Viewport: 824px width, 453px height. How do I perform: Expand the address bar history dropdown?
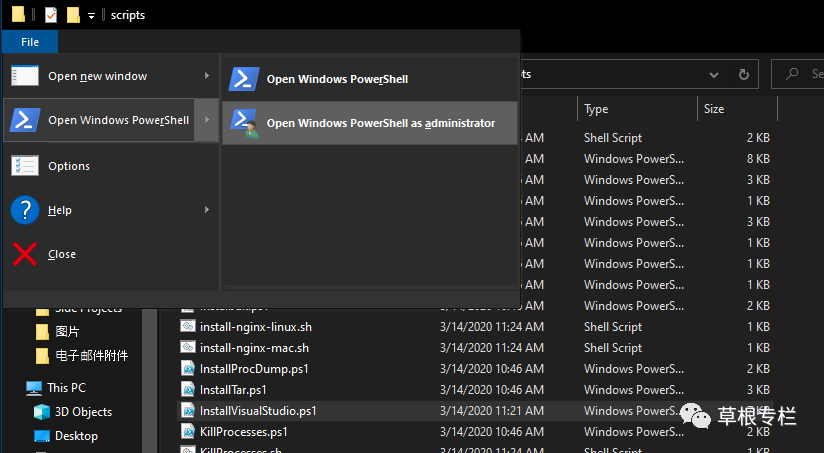(714, 74)
